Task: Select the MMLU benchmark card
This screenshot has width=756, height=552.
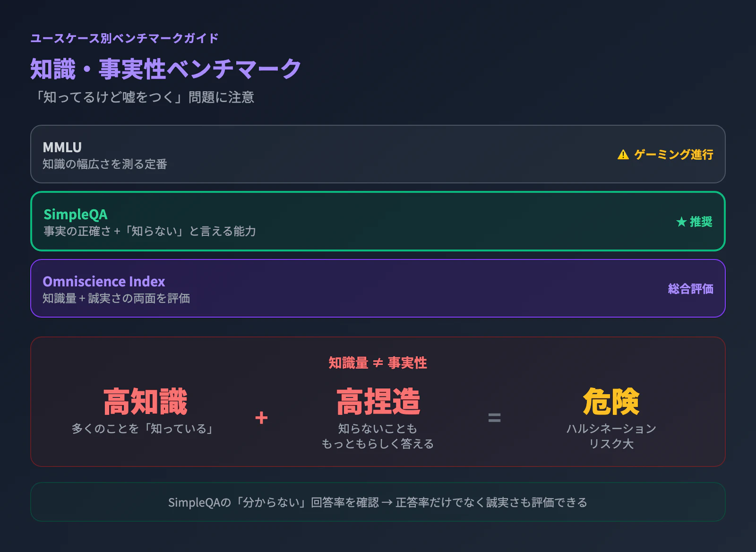Action: point(378,154)
